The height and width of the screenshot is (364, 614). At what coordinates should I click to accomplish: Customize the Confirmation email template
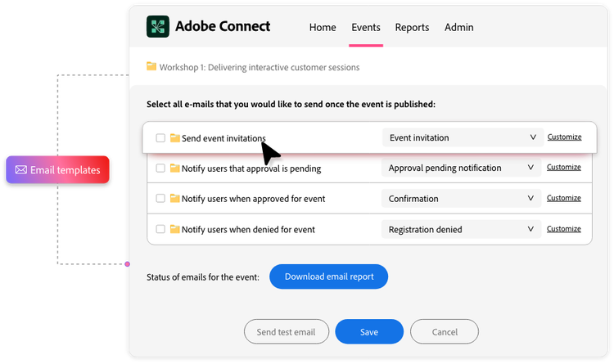pyautogui.click(x=563, y=198)
